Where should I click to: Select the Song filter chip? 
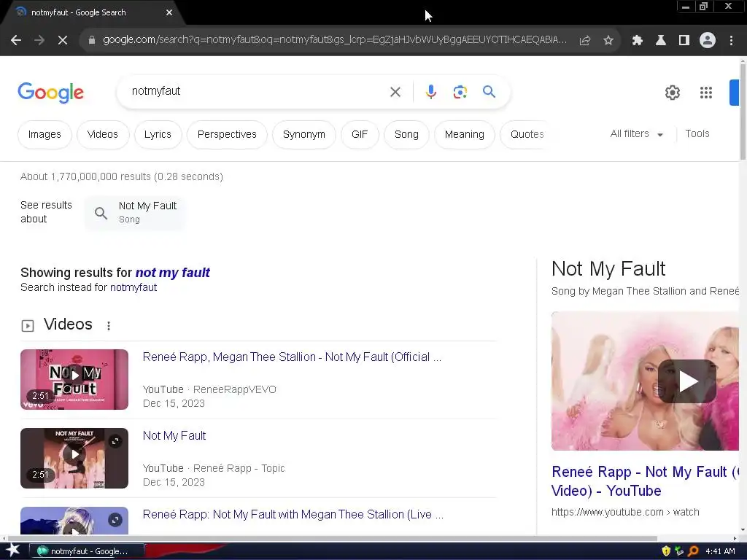pyautogui.click(x=406, y=135)
